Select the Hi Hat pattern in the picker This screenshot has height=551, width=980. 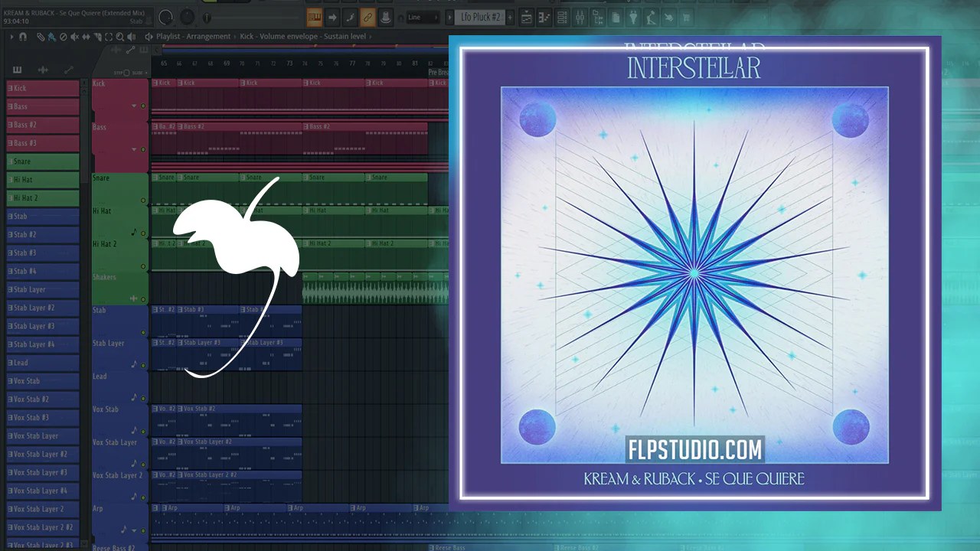pos(43,180)
